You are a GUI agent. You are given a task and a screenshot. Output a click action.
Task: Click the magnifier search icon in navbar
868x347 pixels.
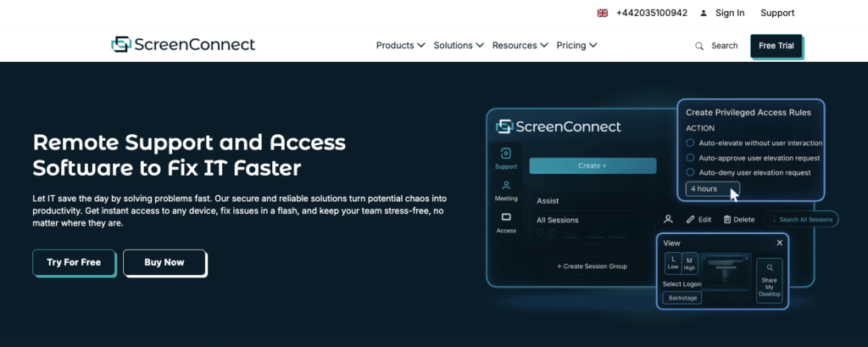699,46
